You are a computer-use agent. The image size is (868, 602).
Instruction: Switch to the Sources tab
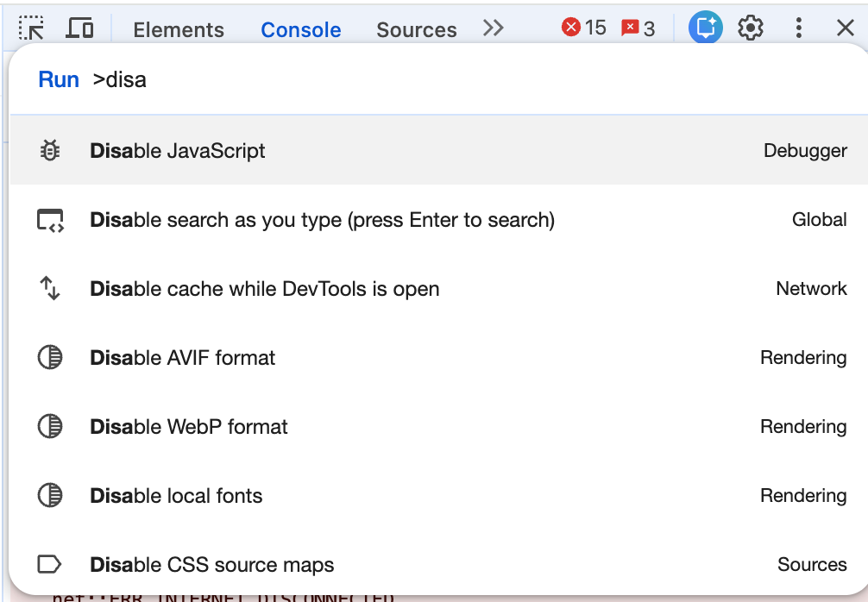point(416,28)
